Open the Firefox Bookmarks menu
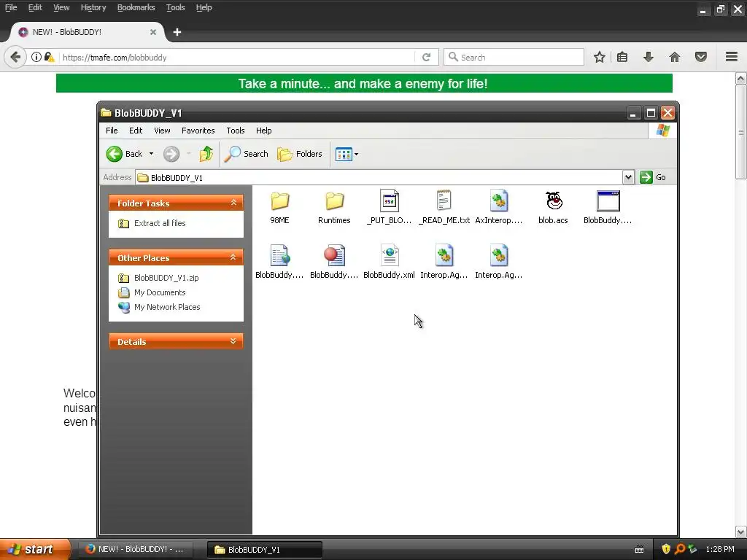Screen dimensions: 747x560 click(136, 7)
